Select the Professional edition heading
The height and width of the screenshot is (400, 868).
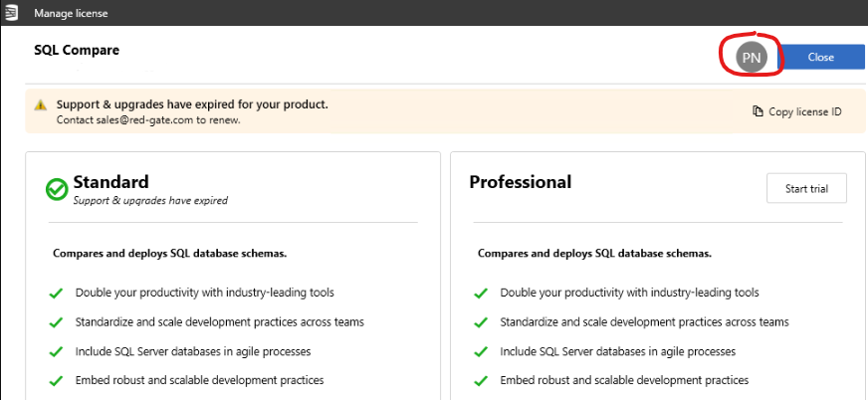(521, 182)
